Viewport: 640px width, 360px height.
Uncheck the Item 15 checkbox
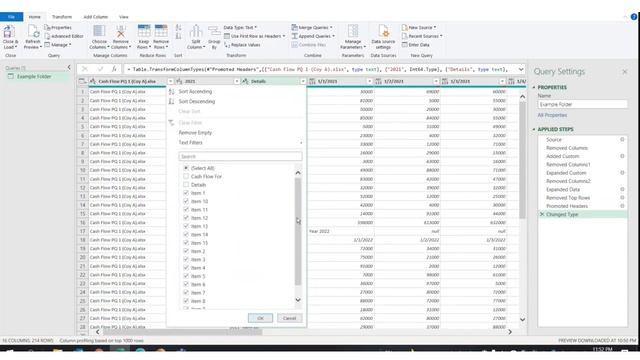click(186, 243)
